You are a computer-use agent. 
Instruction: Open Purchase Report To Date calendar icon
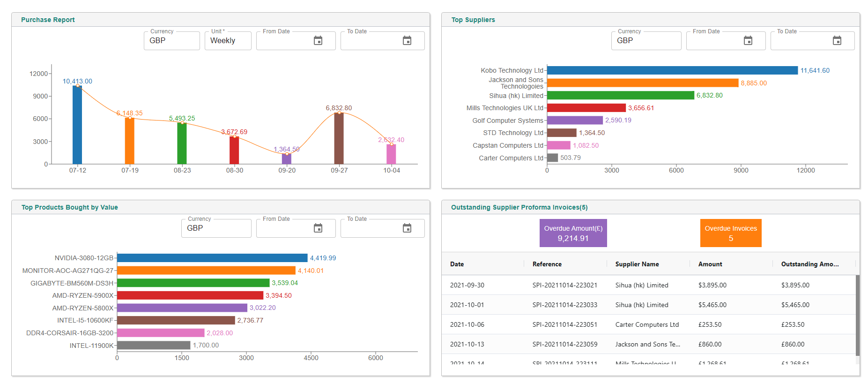click(x=407, y=41)
